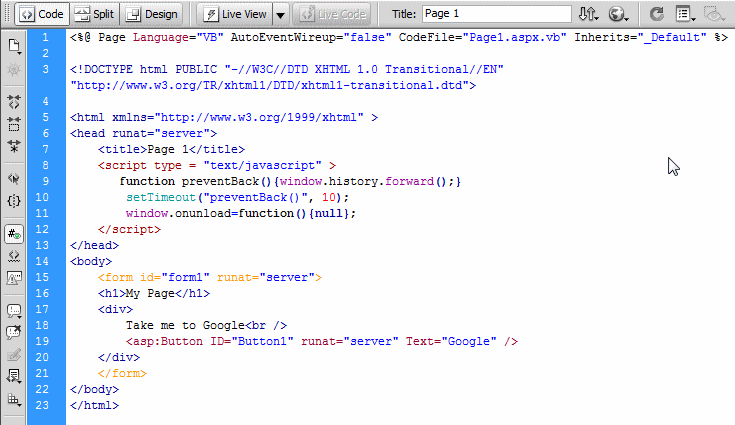The height and width of the screenshot is (425, 735).
Task: Toggle Line Numbers with the # icon
Action: [14, 233]
